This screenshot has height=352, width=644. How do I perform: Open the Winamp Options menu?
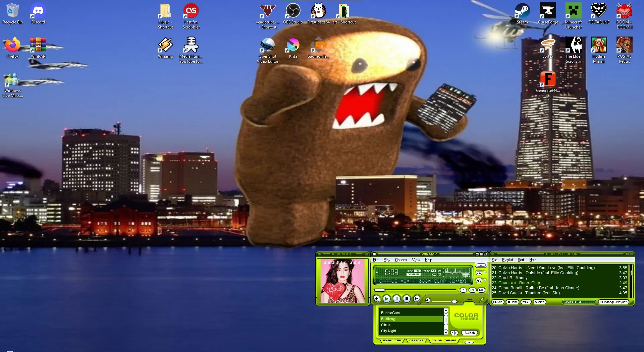point(401,260)
